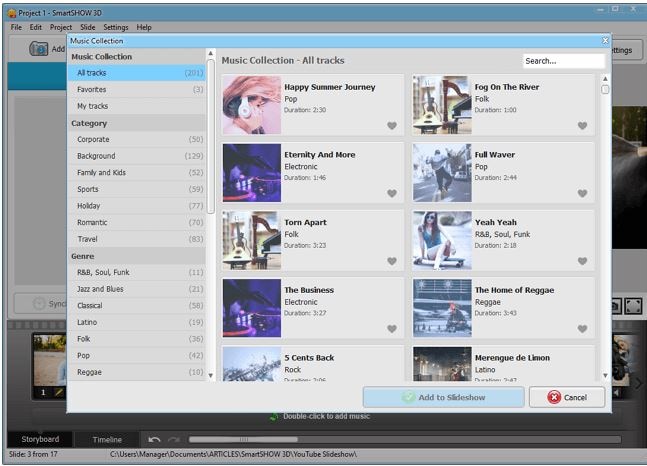The image size is (647, 466).
Task: Close the Music Collection dialog
Action: click(x=605, y=40)
